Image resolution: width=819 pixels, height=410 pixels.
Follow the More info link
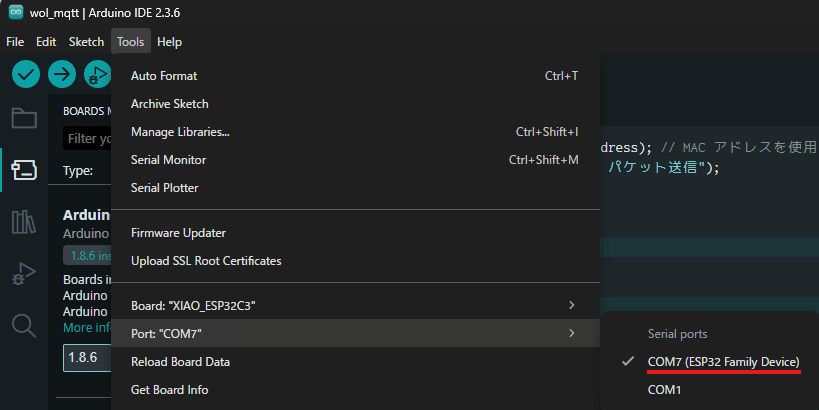(x=87, y=327)
